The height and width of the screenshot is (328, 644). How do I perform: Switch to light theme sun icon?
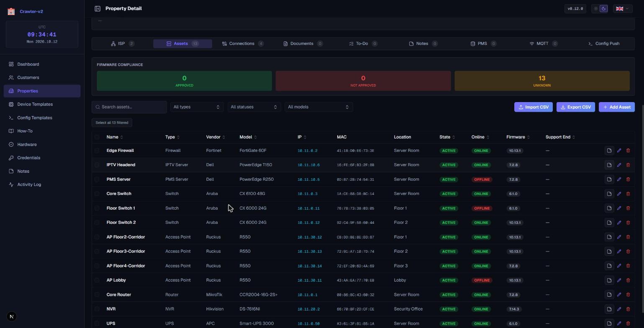point(596,8)
